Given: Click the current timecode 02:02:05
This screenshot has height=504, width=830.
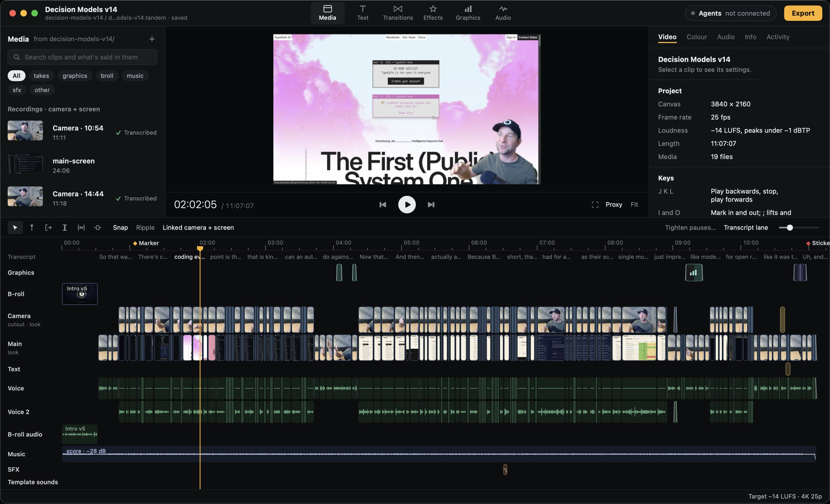Looking at the screenshot, I should (195, 205).
